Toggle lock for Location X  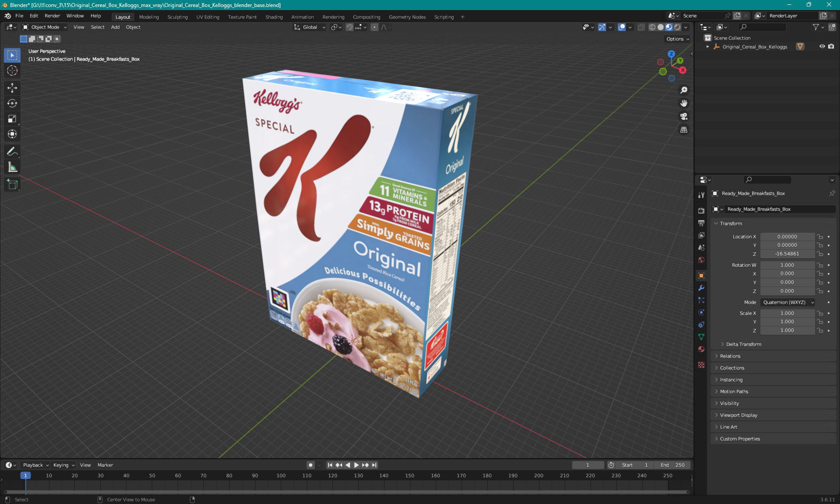tap(820, 237)
